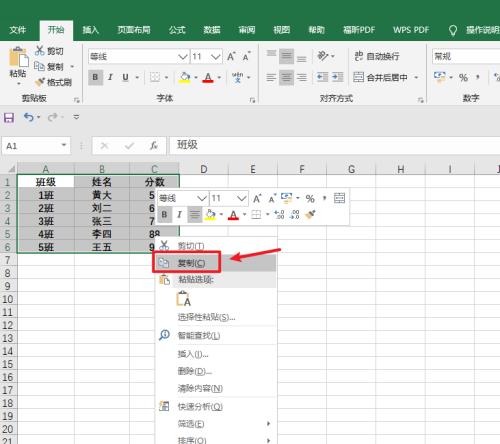Select Copy (复制) in context menu

click(216, 263)
